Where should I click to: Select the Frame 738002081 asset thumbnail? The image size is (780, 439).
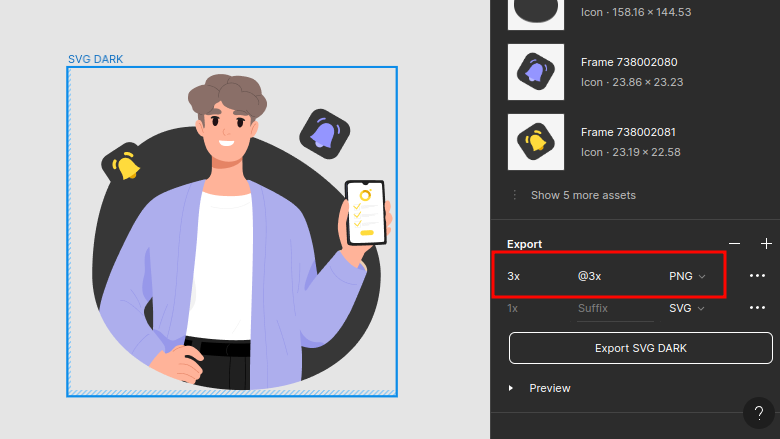536,142
